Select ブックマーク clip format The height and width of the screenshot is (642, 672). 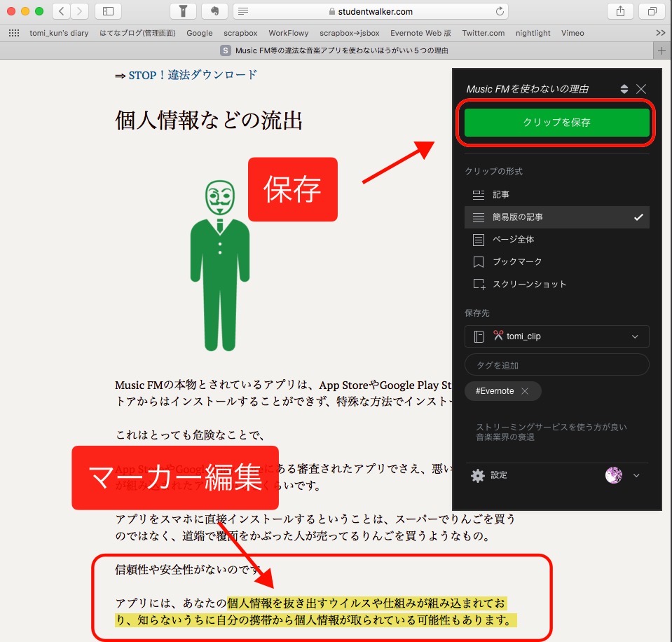[556, 262]
